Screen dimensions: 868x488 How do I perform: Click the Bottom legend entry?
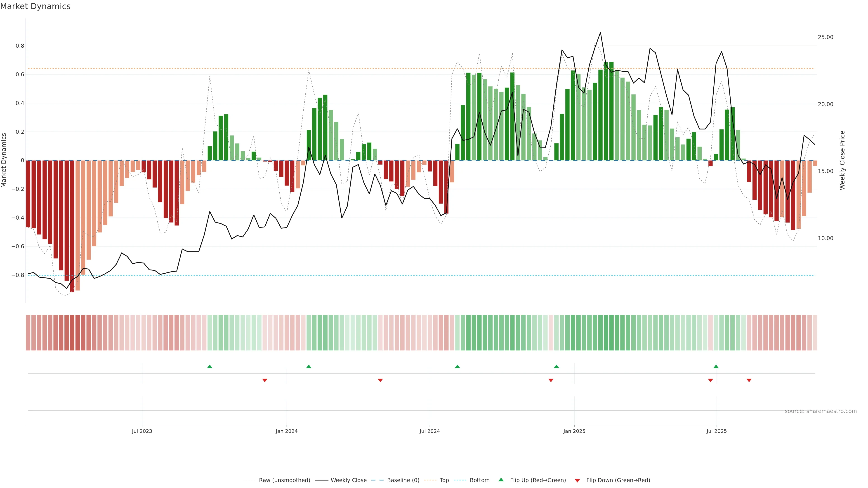coord(479,480)
